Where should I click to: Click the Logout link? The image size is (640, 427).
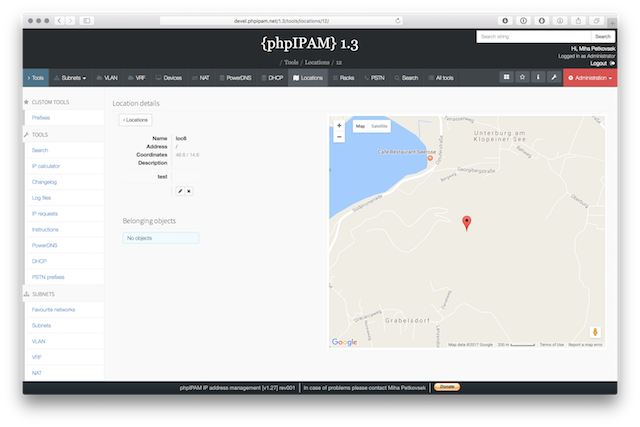600,62
